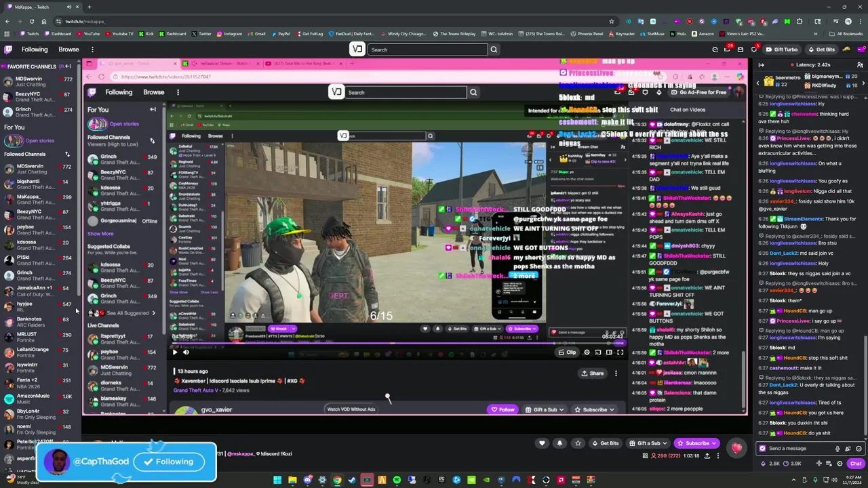
Task: Open the bits balance 2.5K icon
Action: coord(771,464)
